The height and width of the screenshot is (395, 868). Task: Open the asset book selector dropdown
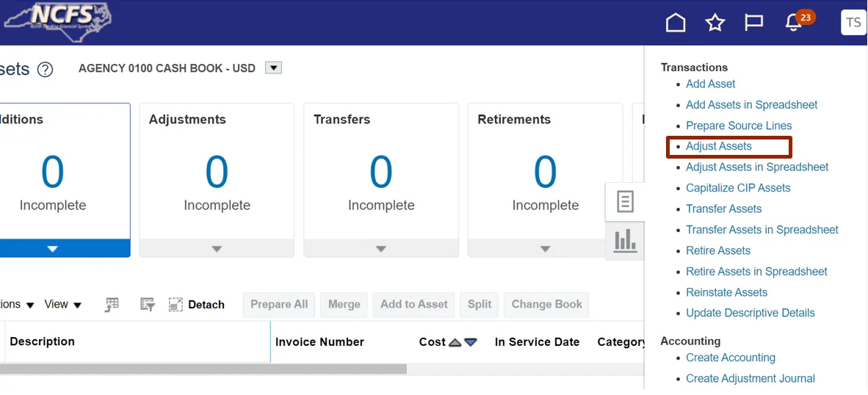(x=273, y=68)
